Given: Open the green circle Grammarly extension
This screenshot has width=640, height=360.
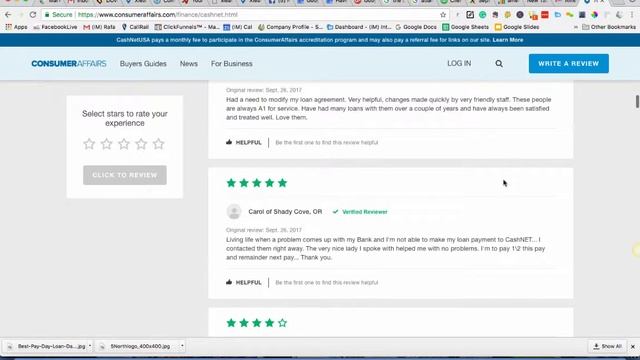Looking at the screenshot, I should pyautogui.click(x=482, y=15).
